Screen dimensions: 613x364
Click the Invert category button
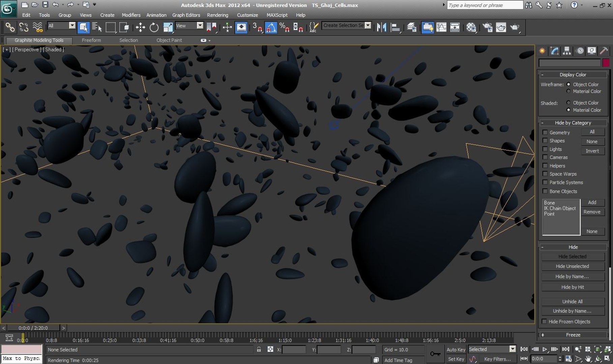[x=592, y=151]
